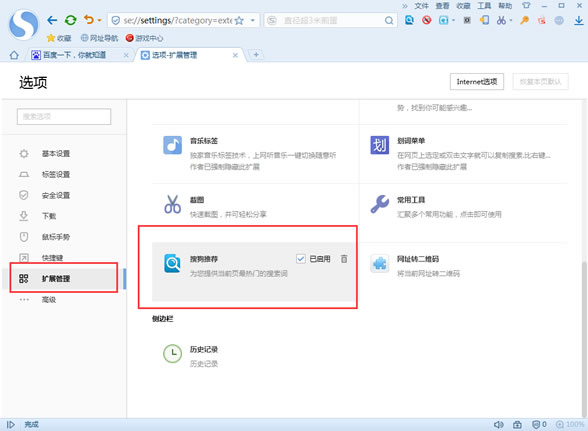Click the 100% zoom control in the status bar
588x431 pixels.
[570, 425]
